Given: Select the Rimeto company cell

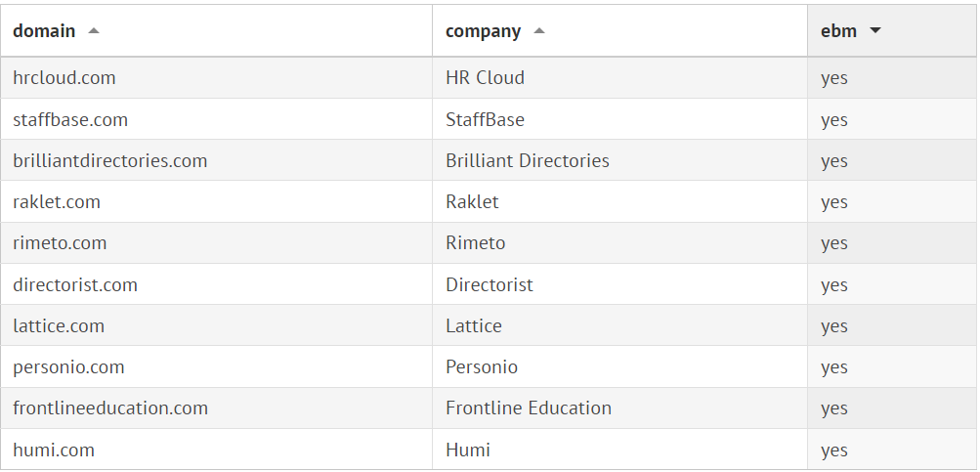Looking at the screenshot, I should [x=476, y=243].
